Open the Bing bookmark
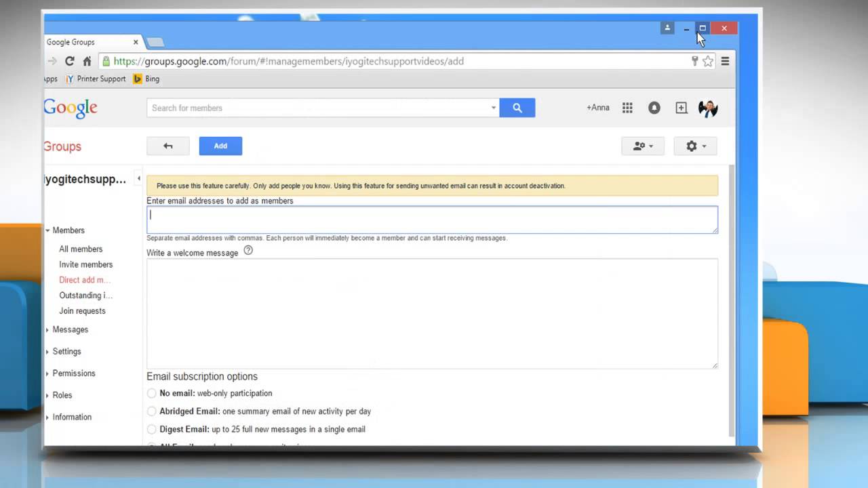Viewport: 868px width, 488px height. click(146, 79)
